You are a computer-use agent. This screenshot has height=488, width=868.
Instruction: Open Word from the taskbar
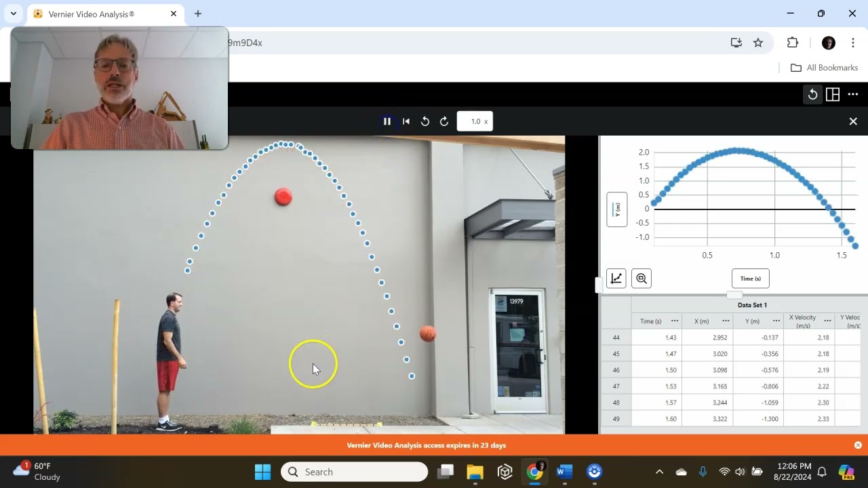pyautogui.click(x=564, y=472)
